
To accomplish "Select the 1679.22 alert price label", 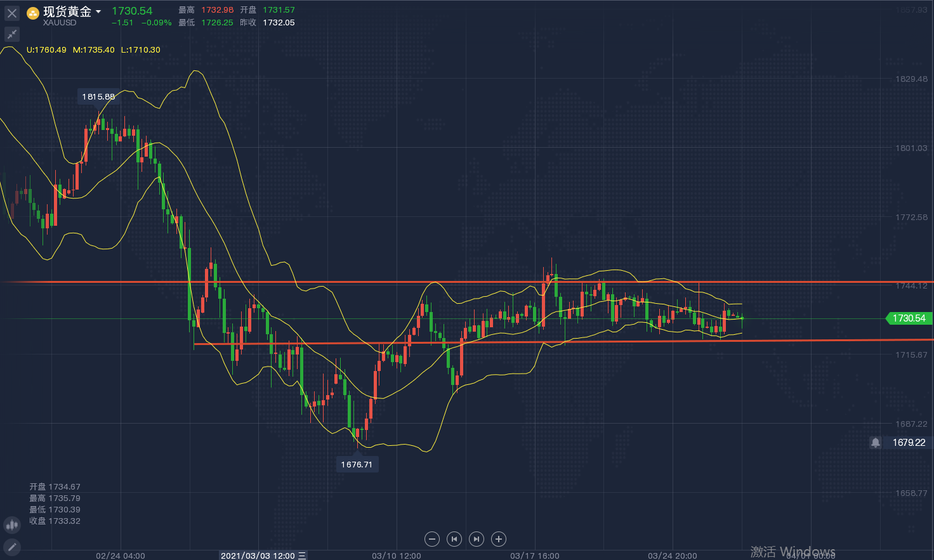I will coord(909,443).
